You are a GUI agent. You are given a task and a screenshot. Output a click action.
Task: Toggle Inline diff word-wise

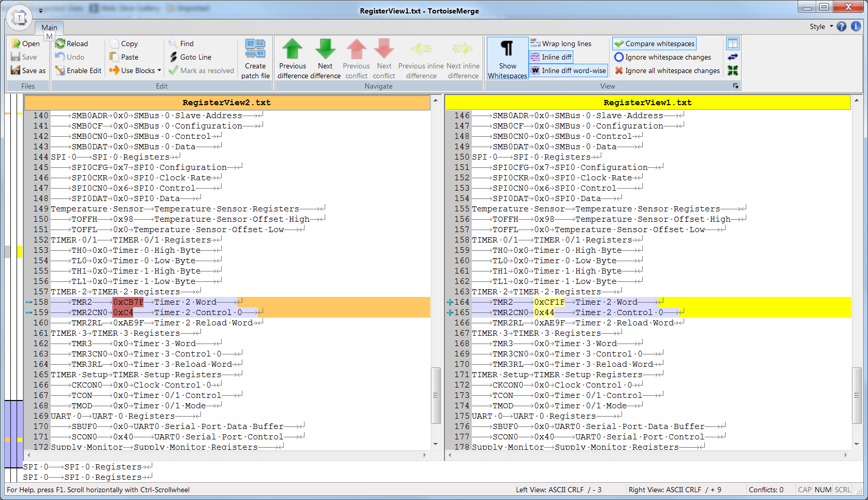click(x=568, y=70)
